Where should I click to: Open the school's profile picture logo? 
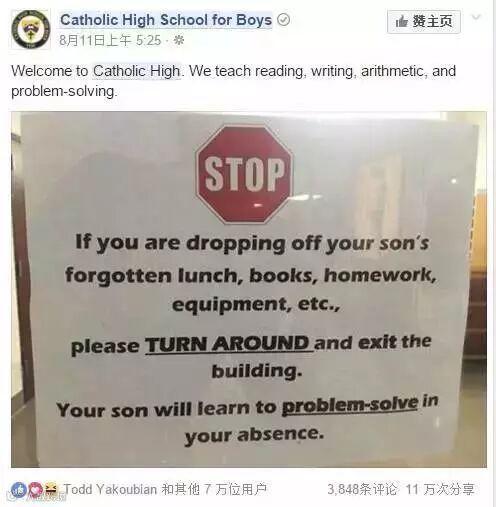[x=31, y=29]
